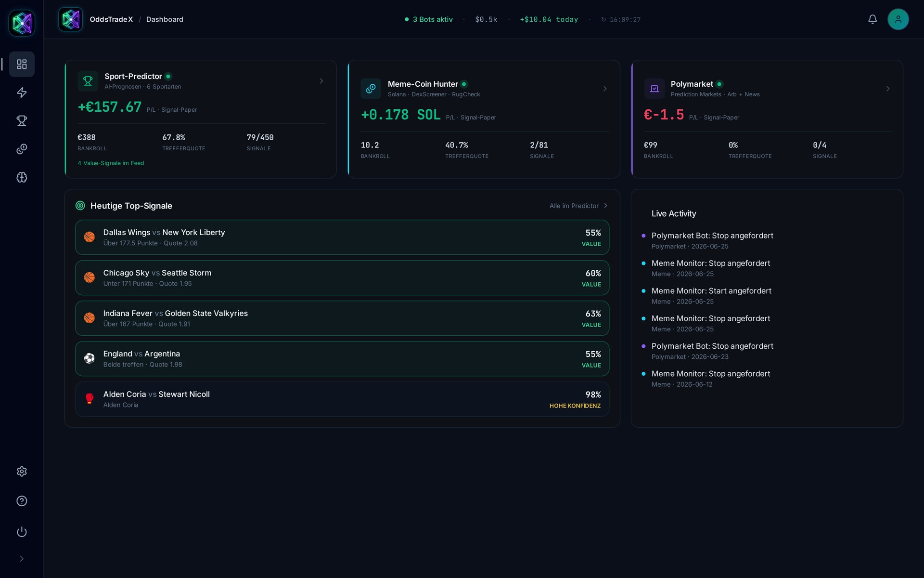924x578 pixels.
Task: Click the +$10.04 today indicator
Action: 549,19
